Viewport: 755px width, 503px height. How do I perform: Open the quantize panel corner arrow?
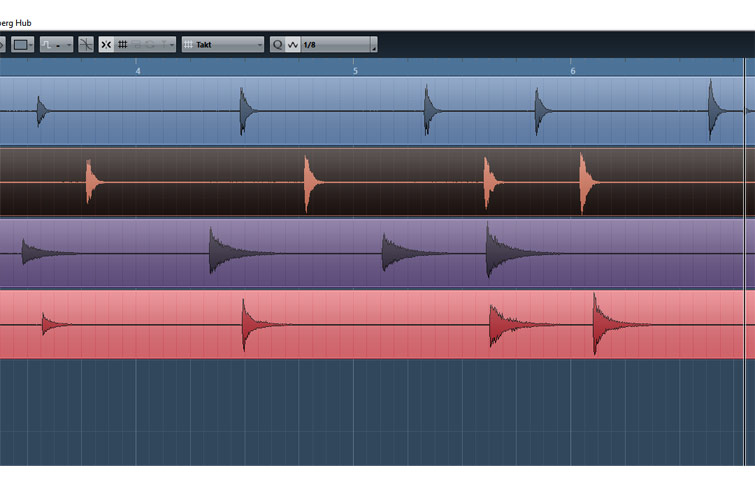374,45
